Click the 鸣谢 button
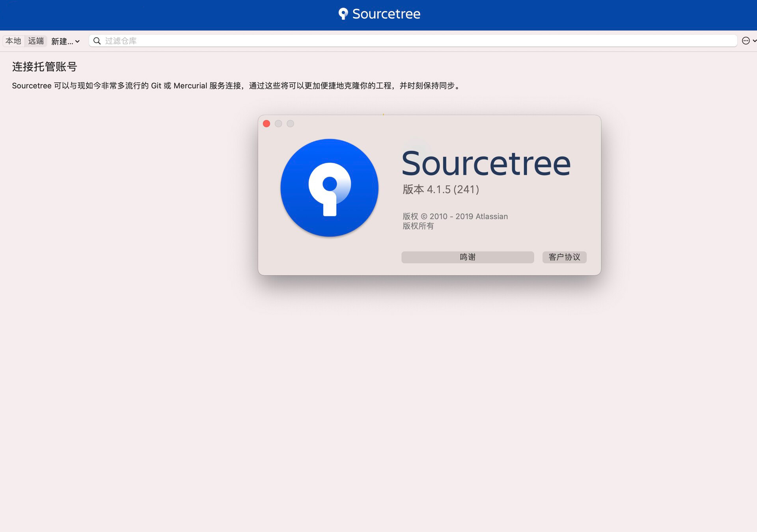The height and width of the screenshot is (532, 757). coord(467,257)
